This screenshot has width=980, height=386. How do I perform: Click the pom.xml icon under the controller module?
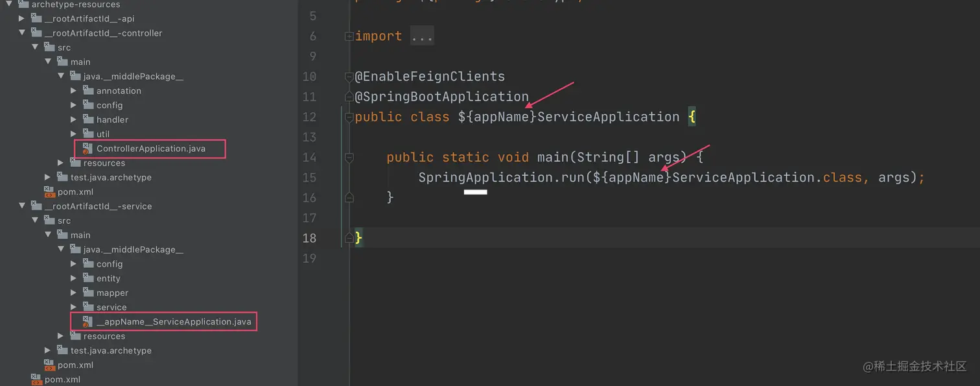[x=49, y=191]
